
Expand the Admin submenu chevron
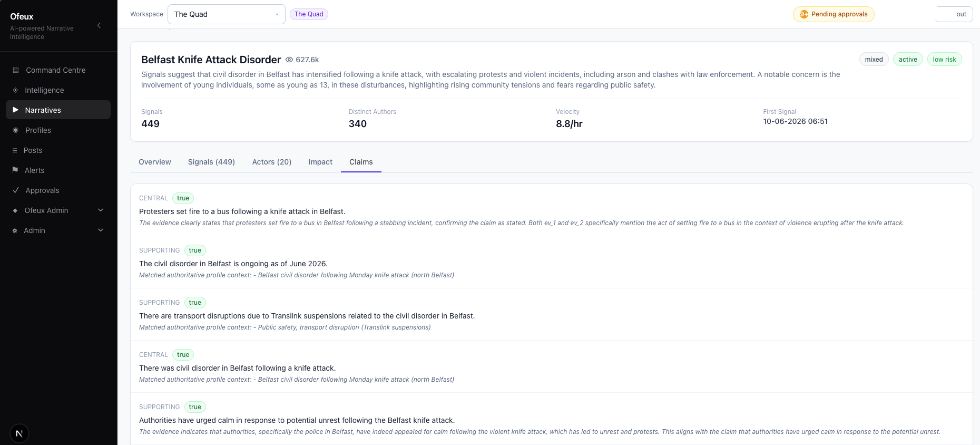101,230
